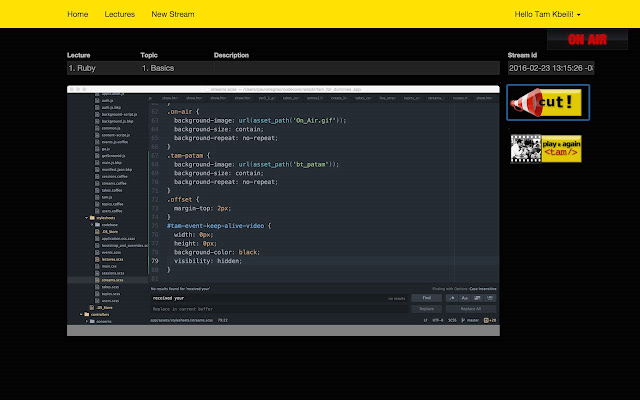Screen dimensions: 640x400
Task: Click the Lecture field showing 1. Ruby
Action: (103, 68)
